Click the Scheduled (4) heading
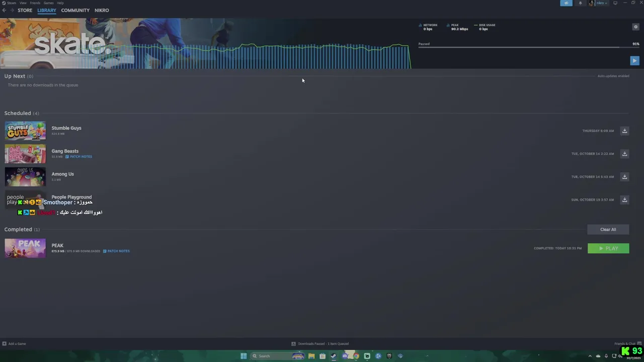This screenshot has height=362, width=644. tap(22, 113)
